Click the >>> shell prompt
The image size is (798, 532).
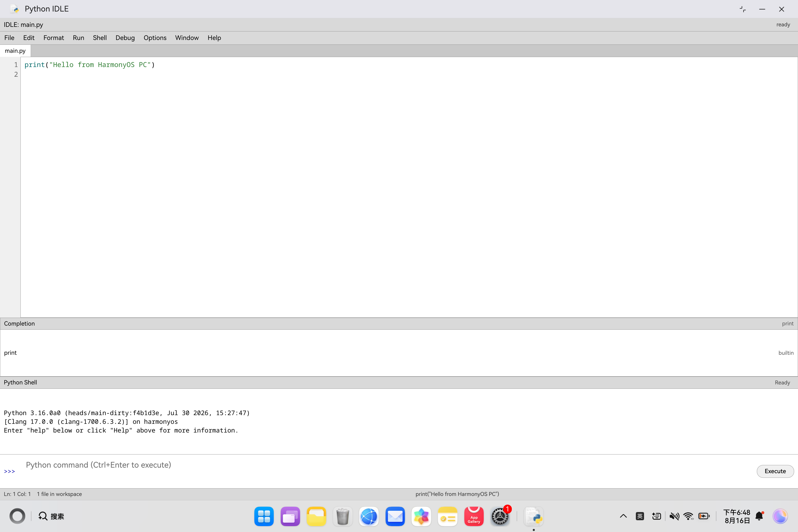tap(9, 471)
